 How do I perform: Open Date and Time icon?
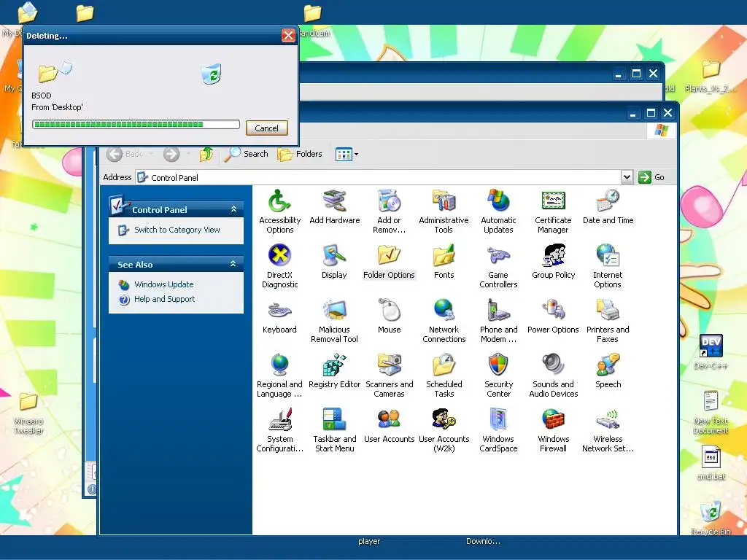608,206
